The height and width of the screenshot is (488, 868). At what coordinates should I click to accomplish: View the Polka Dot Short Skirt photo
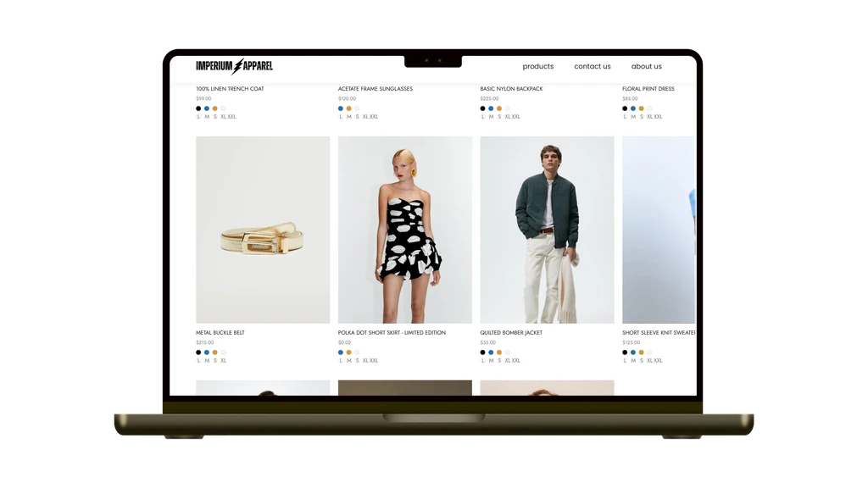coord(404,230)
